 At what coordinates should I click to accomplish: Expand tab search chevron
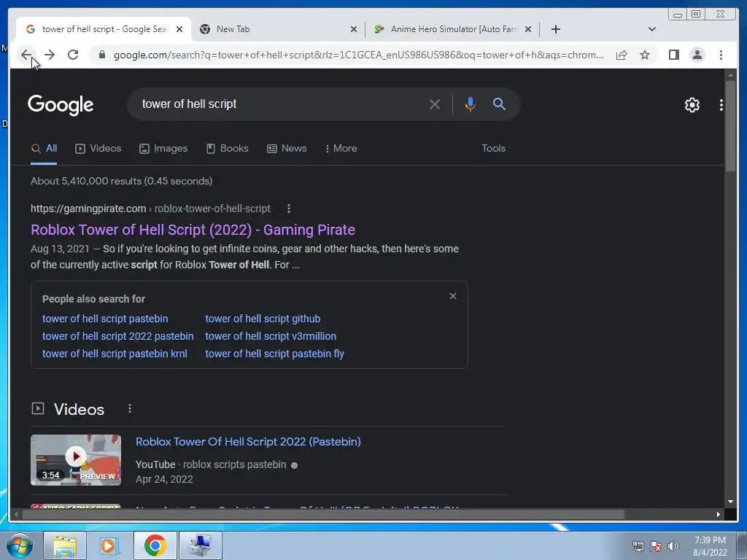point(652,29)
